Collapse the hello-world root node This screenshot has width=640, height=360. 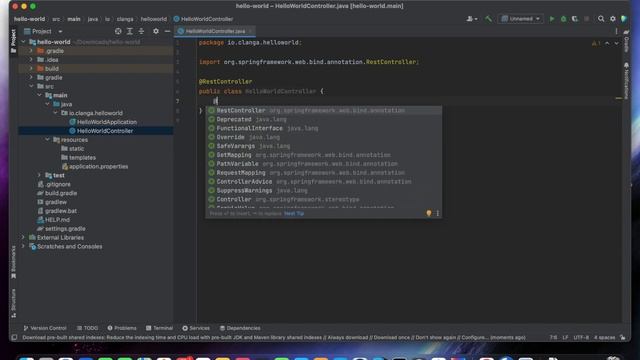(x=23, y=42)
